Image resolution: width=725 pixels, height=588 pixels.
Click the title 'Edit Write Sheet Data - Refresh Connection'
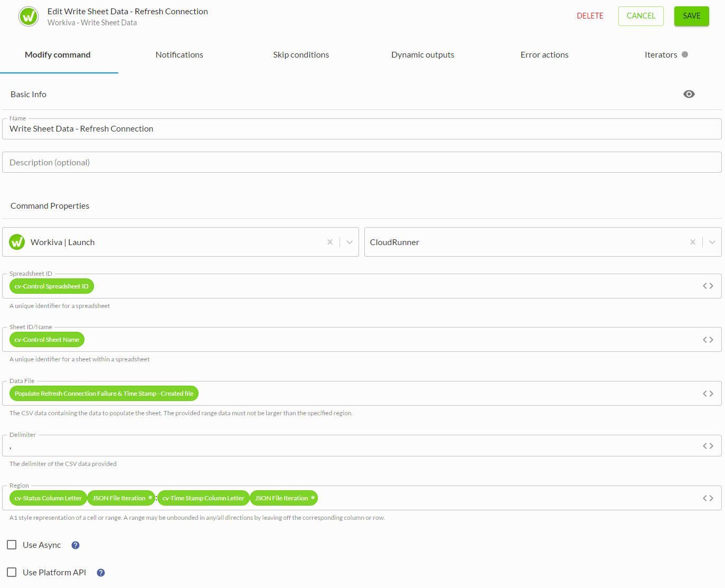click(128, 12)
